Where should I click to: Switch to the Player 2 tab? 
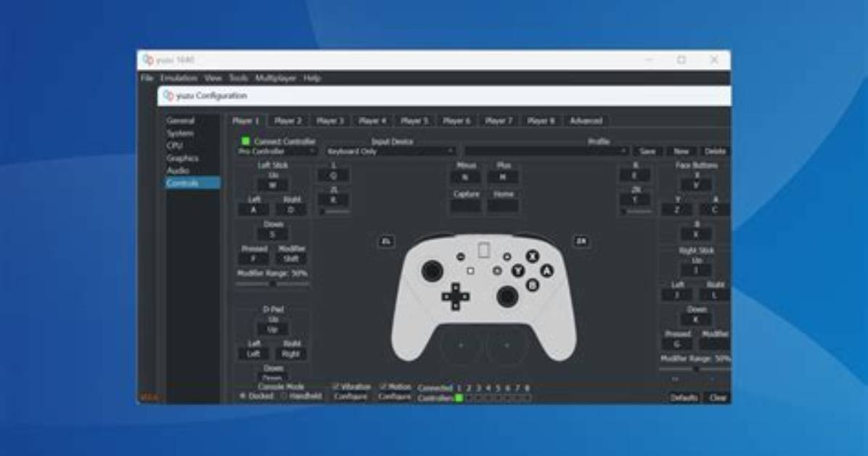point(288,121)
